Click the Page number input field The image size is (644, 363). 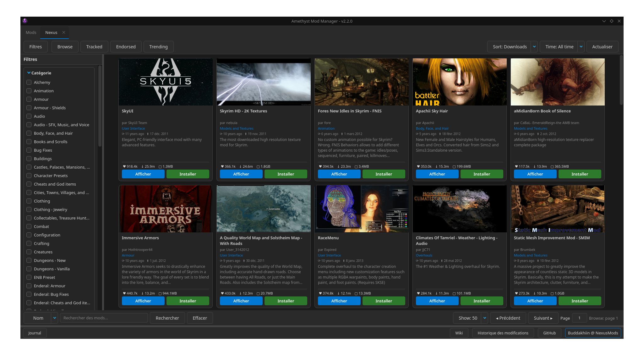pyautogui.click(x=579, y=318)
